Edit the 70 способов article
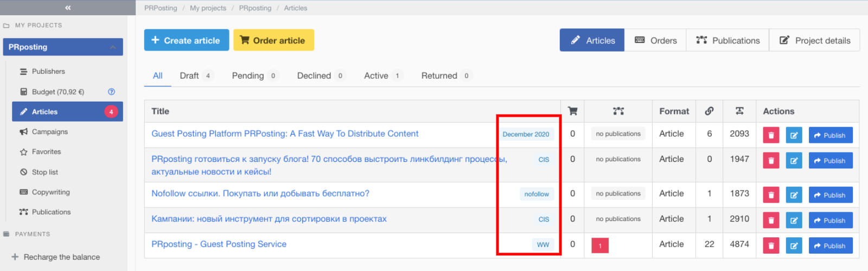The width and height of the screenshot is (868, 271). click(x=794, y=161)
